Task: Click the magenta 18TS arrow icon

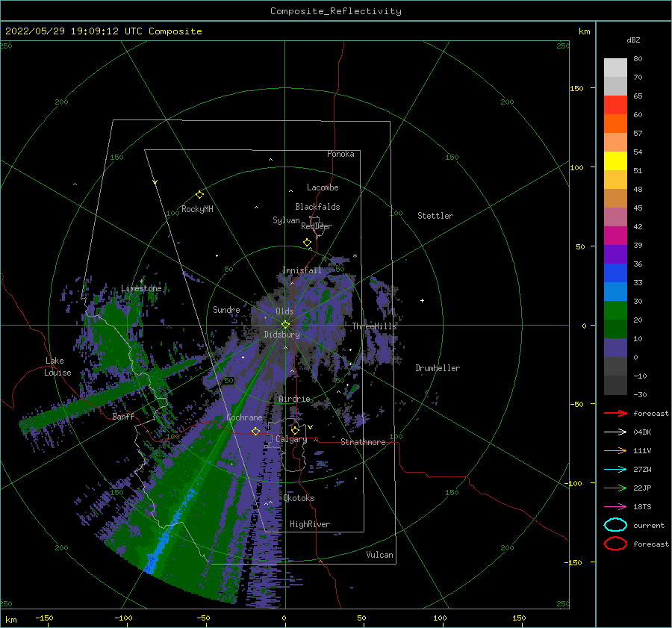Action: pyautogui.click(x=615, y=507)
